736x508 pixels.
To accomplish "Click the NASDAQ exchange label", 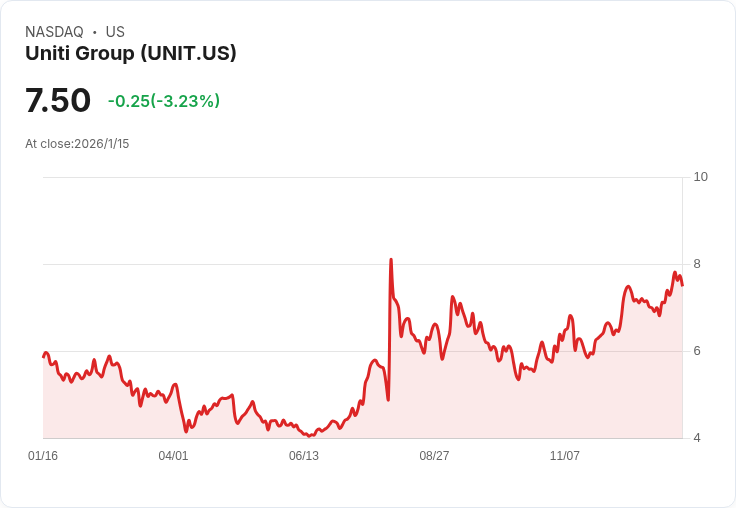I will tap(54, 32).
